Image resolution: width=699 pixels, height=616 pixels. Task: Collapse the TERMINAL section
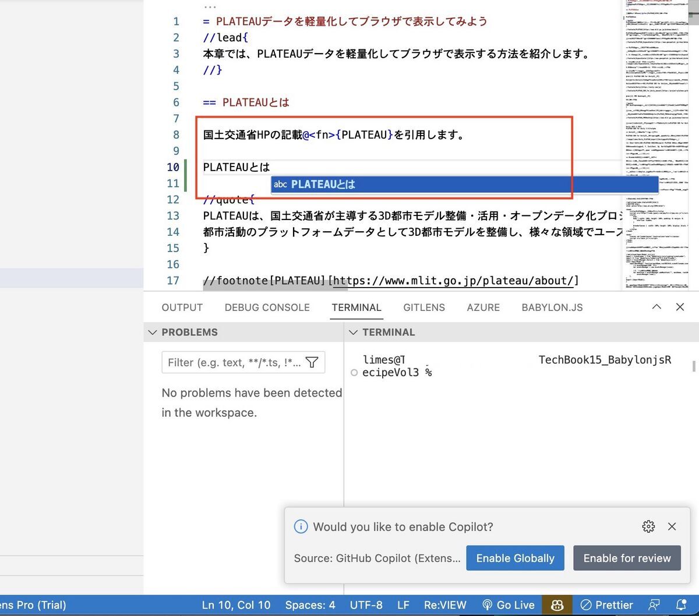[x=353, y=332]
